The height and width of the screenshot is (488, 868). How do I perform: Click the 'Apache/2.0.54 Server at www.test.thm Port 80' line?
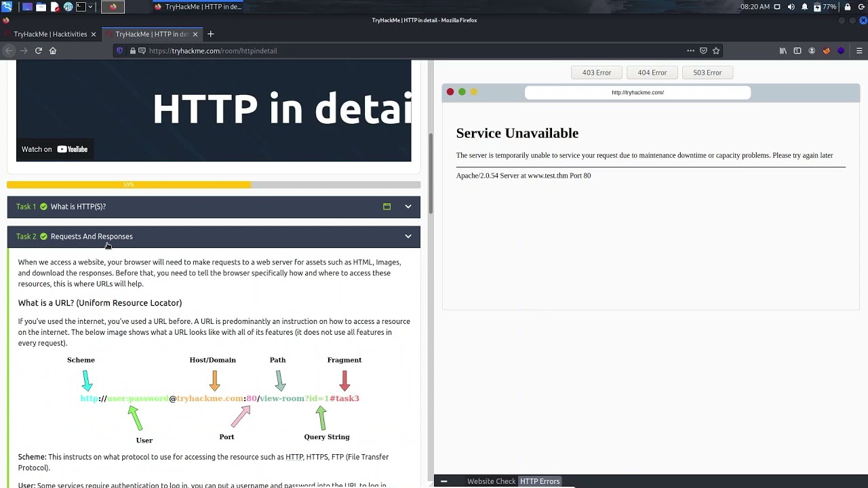click(524, 176)
